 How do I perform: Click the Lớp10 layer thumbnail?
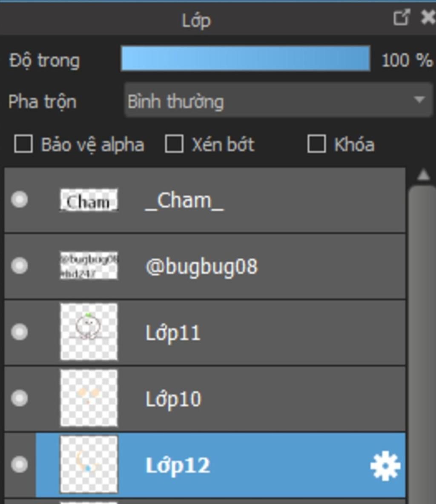pyautogui.click(x=89, y=398)
